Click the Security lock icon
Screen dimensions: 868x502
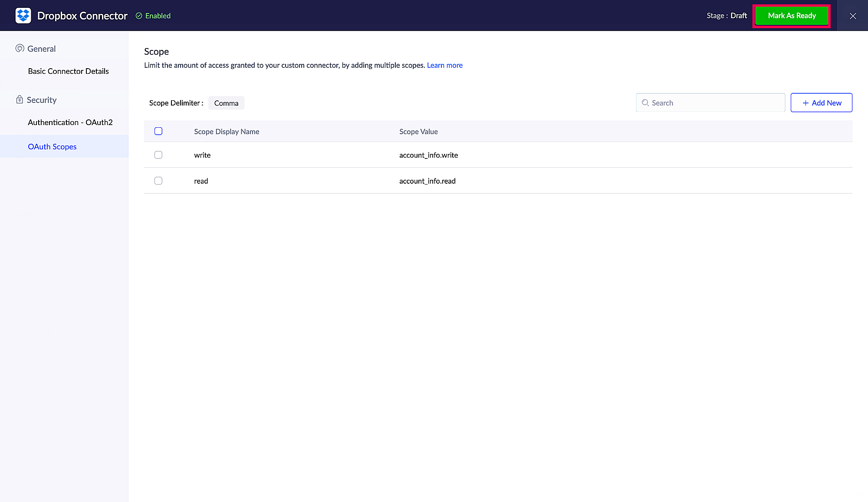[20, 99]
